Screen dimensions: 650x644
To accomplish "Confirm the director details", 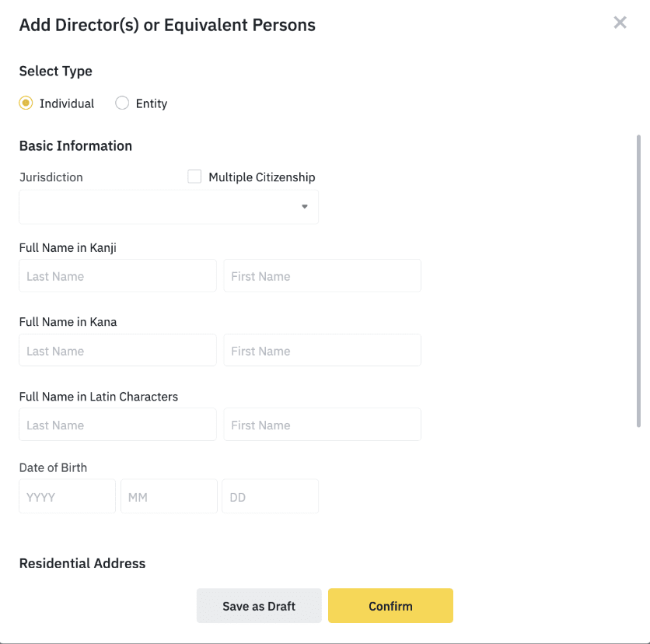I will click(390, 605).
